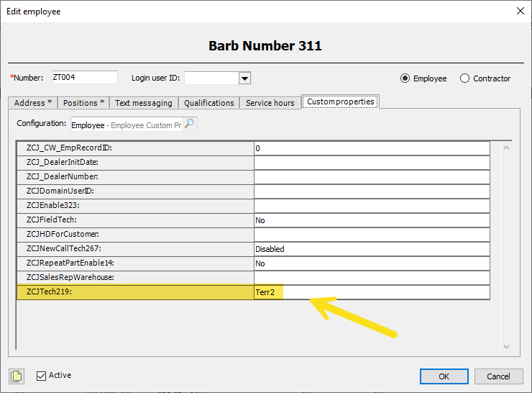Close the Edit employee dialog
Screen dimensions: 532x393
point(520,11)
